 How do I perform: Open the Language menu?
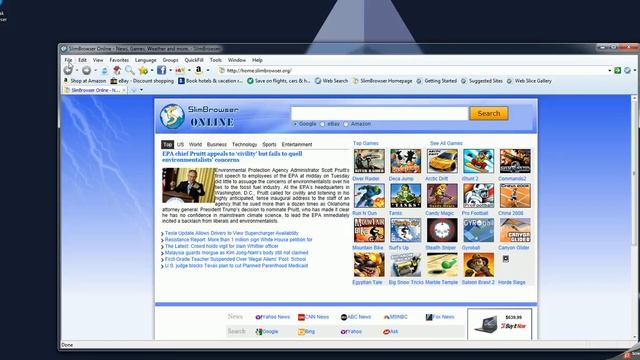coord(146,60)
